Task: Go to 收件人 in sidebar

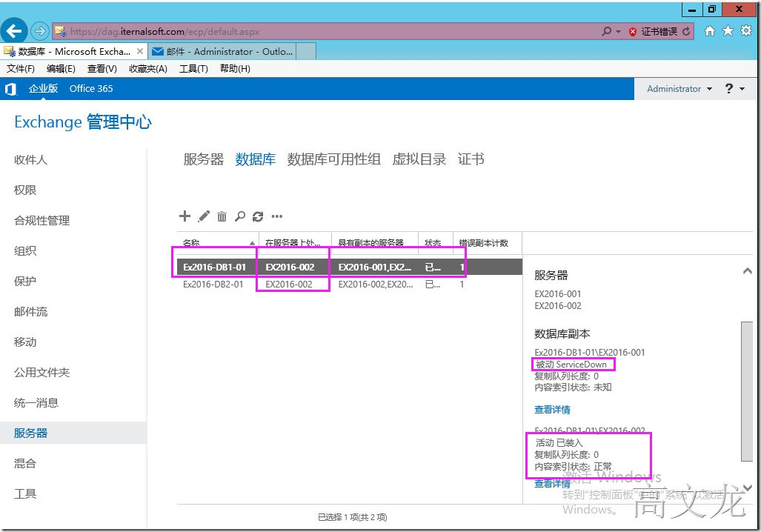Action: (x=30, y=160)
